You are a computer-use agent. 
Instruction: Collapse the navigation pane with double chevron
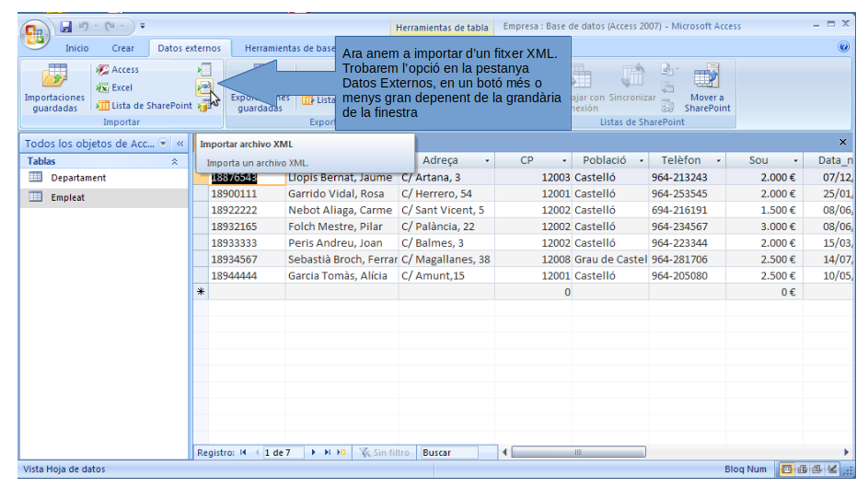[x=179, y=144]
